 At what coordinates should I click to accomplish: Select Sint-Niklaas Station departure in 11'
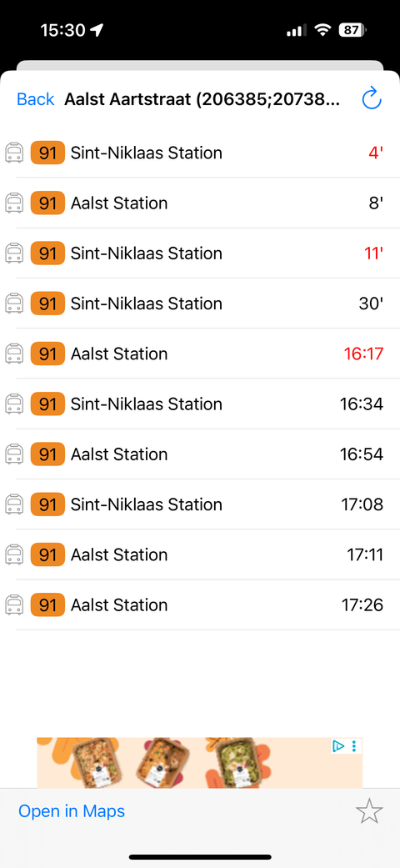coord(200,253)
